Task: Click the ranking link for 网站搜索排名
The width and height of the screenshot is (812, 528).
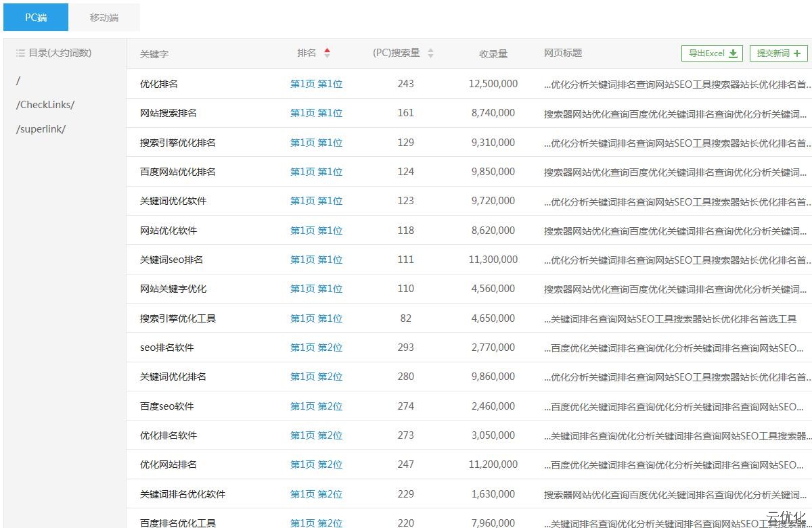Action: [316, 113]
